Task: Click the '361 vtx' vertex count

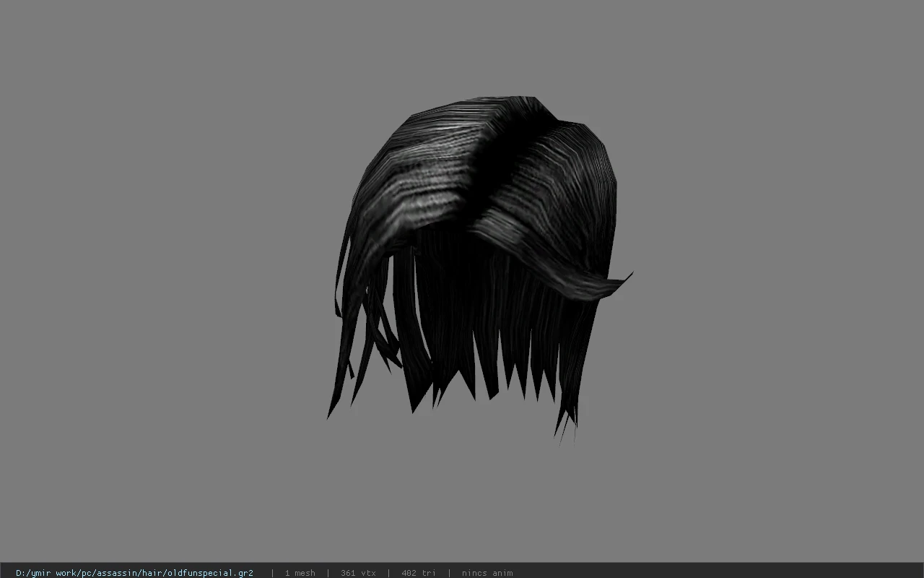Action: [358, 573]
